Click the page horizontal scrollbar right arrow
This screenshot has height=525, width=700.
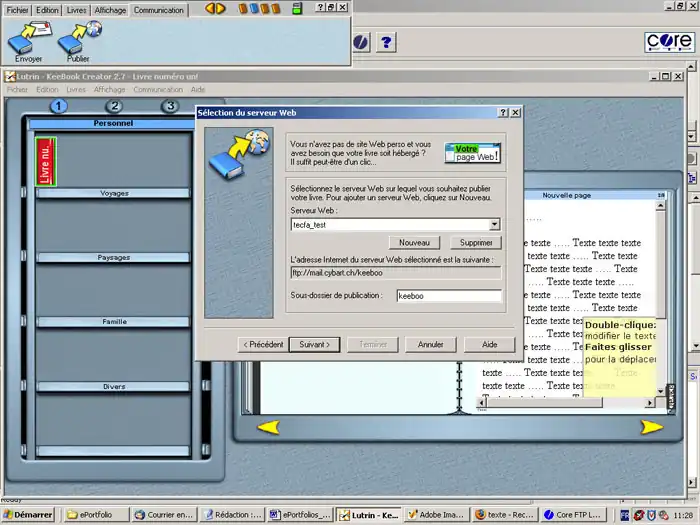pyautogui.click(x=650, y=403)
